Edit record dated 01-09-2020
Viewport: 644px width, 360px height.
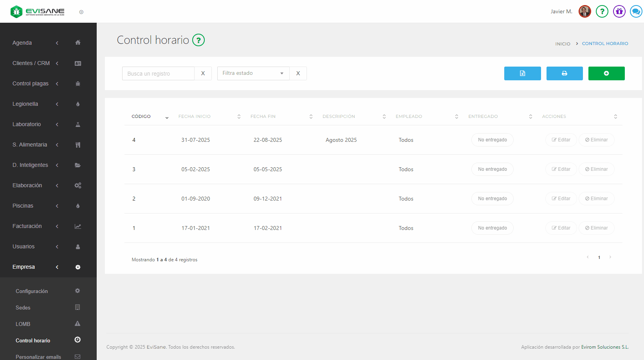(x=561, y=199)
